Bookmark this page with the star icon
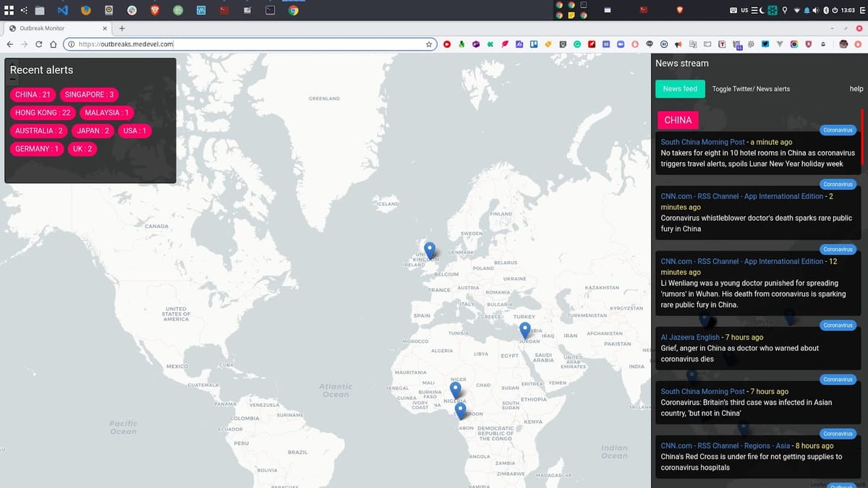Viewport: 868px width, 488px height. pos(429,44)
